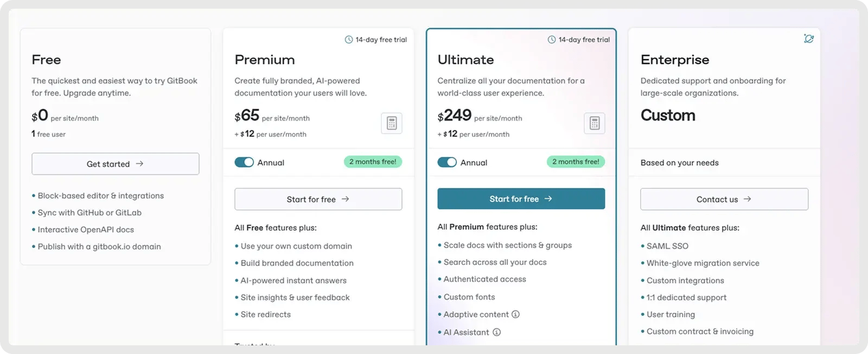
Task: Click the clock icon on Premium card
Action: coord(349,40)
